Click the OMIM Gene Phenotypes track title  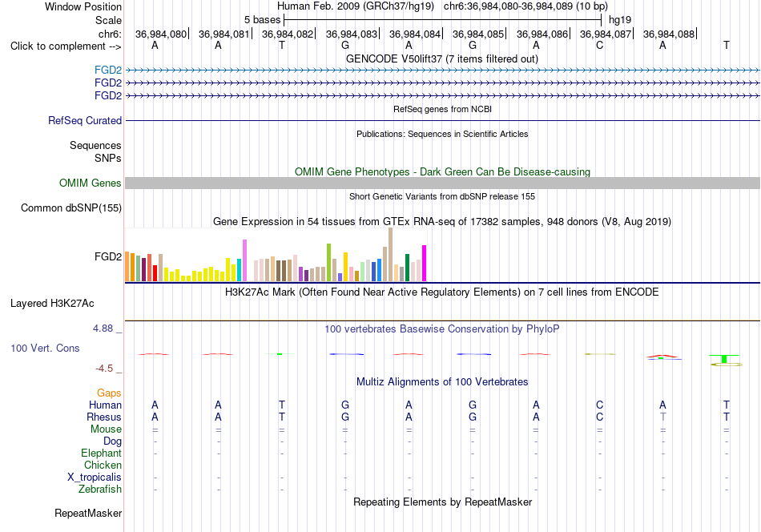(x=442, y=171)
